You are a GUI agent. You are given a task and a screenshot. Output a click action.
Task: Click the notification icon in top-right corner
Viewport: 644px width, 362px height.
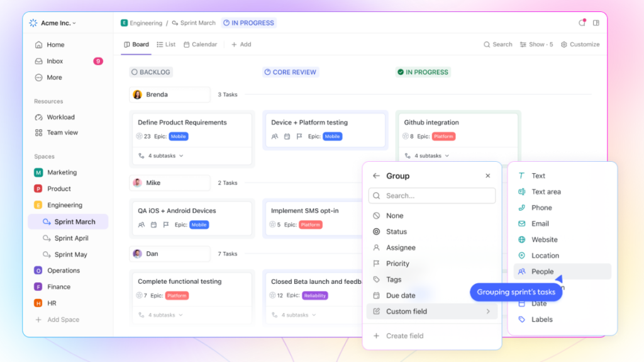tap(582, 23)
